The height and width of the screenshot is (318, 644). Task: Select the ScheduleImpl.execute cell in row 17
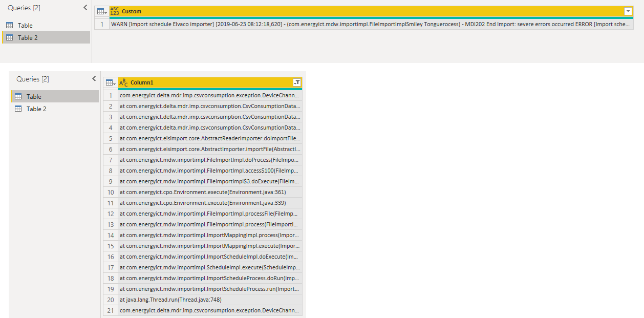pyautogui.click(x=210, y=267)
